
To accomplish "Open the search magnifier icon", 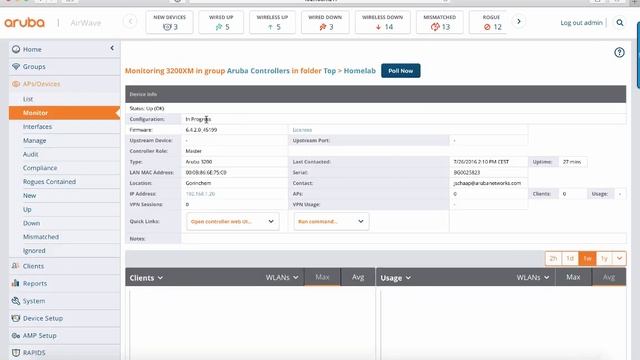I will point(620,23).
